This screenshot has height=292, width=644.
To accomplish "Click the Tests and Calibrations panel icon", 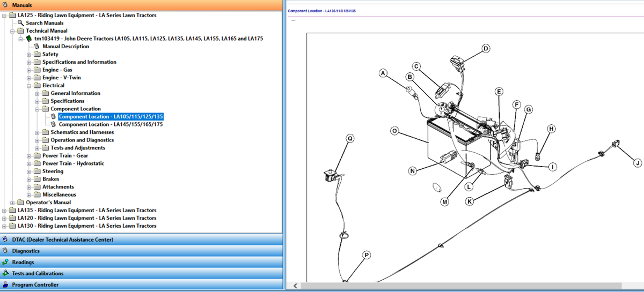I will pyautogui.click(x=5, y=273).
